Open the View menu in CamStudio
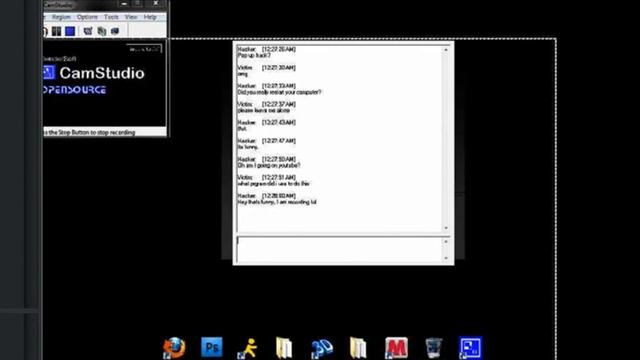 click(131, 17)
